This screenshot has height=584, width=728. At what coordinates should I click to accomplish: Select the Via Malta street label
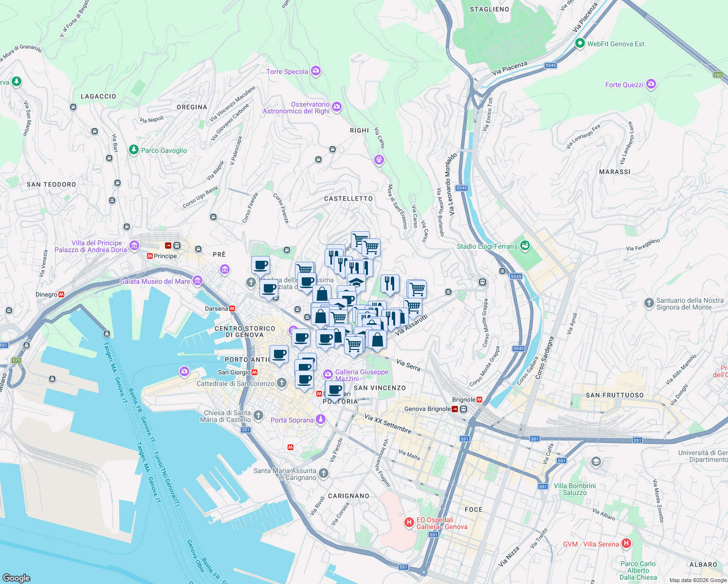(x=409, y=455)
